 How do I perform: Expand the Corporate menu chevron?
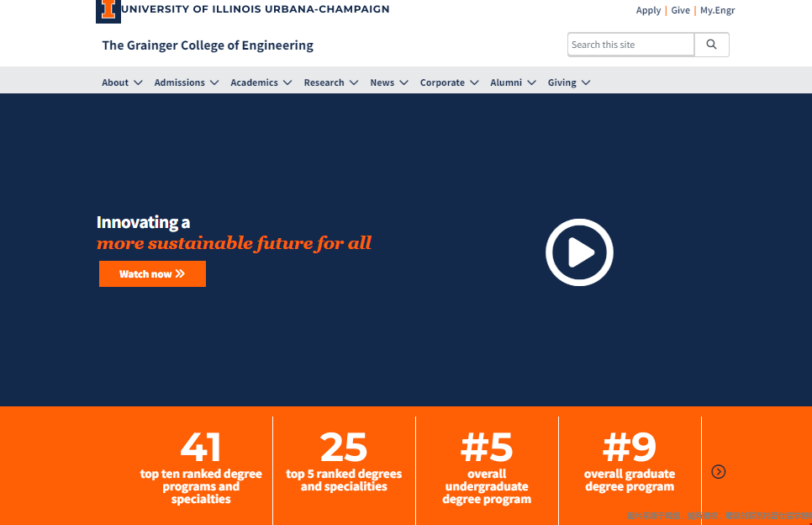click(474, 83)
